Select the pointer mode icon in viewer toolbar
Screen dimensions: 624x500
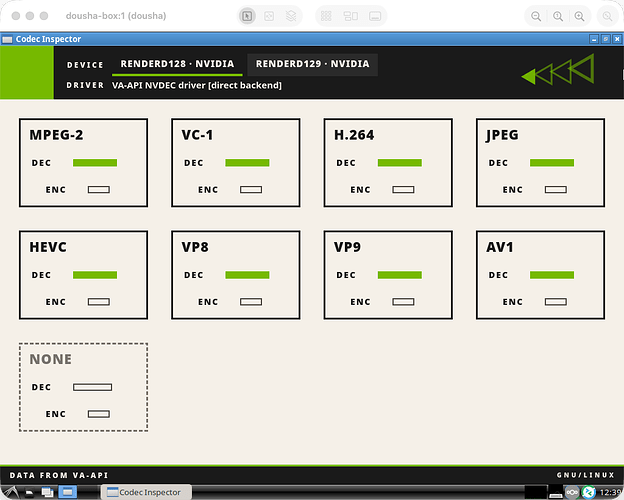click(247, 16)
